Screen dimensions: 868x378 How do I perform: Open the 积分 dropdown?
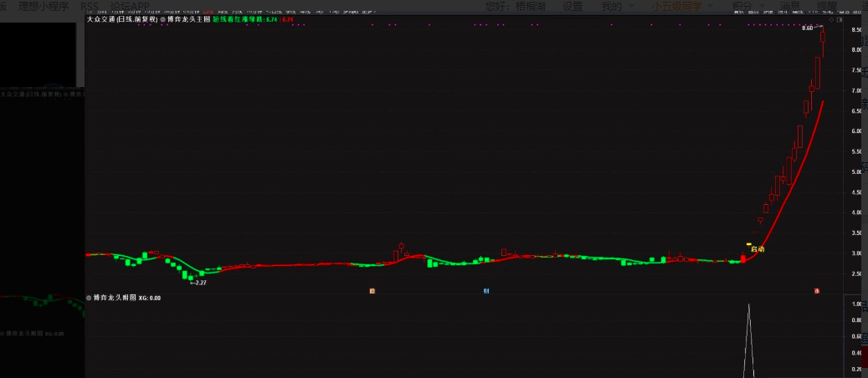pyautogui.click(x=745, y=6)
